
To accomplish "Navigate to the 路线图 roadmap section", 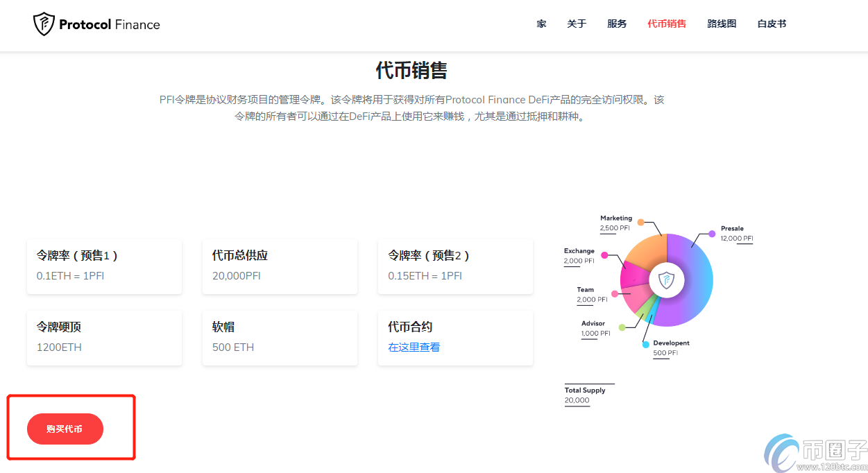I will 722,24.
